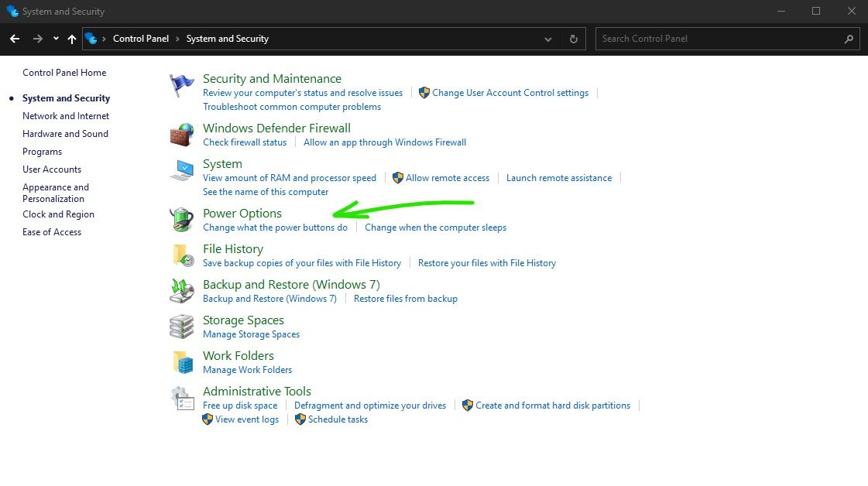
Task: Click the title bar Control Panel icon
Action: (12, 11)
